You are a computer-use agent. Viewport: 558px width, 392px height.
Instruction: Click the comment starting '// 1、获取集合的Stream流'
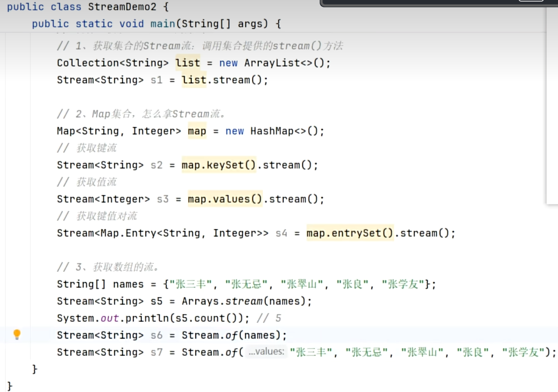pos(200,46)
